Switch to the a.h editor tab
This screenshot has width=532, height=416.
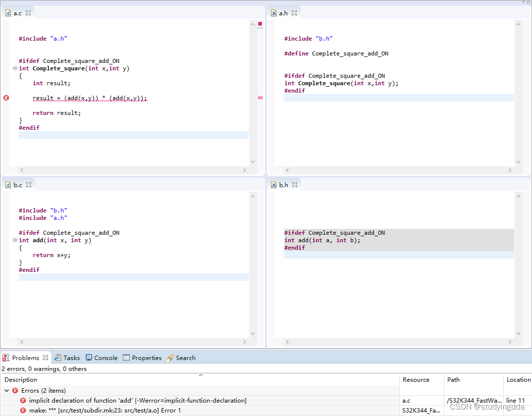click(283, 13)
